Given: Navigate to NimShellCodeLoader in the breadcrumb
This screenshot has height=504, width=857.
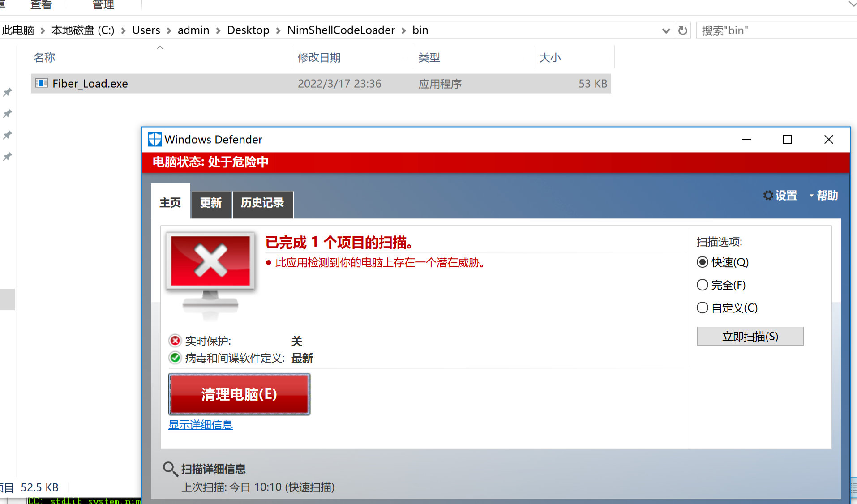Looking at the screenshot, I should [341, 30].
